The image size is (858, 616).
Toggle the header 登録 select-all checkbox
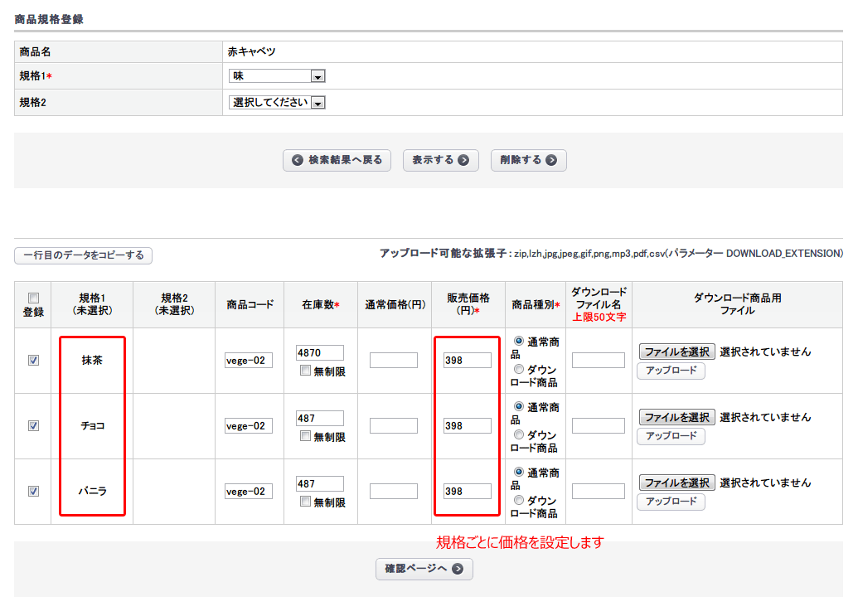pos(33,298)
